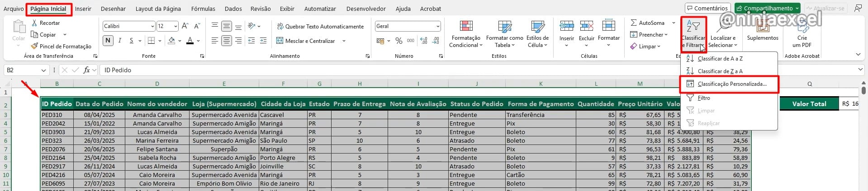Viewport: 868px width, 191px height.
Task: Click the Recortar (cut) scissors icon
Action: pos(34,23)
